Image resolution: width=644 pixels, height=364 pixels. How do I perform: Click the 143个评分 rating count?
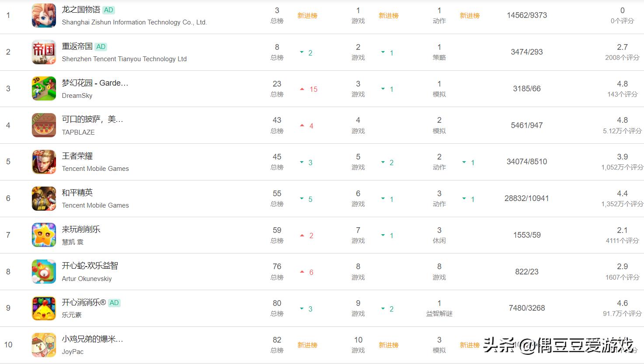tap(622, 94)
